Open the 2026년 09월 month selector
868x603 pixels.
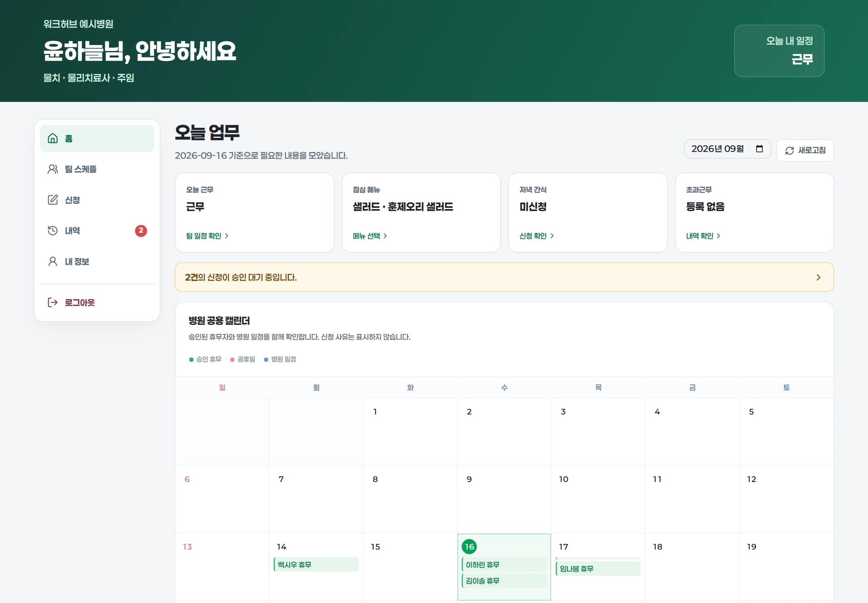click(727, 149)
